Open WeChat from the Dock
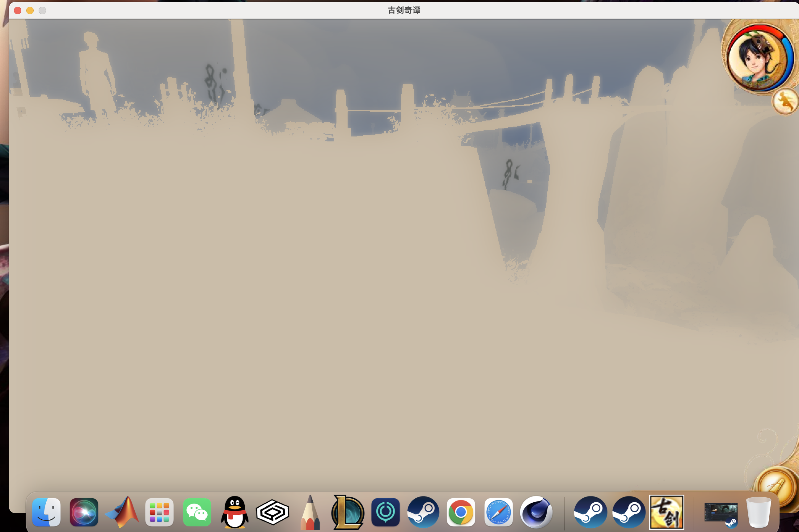The width and height of the screenshot is (799, 532). pyautogui.click(x=197, y=512)
